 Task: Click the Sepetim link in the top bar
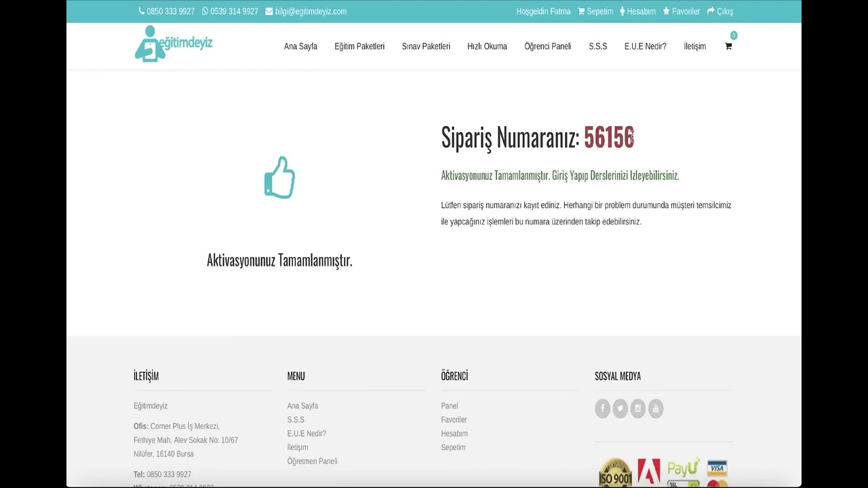[x=600, y=12]
